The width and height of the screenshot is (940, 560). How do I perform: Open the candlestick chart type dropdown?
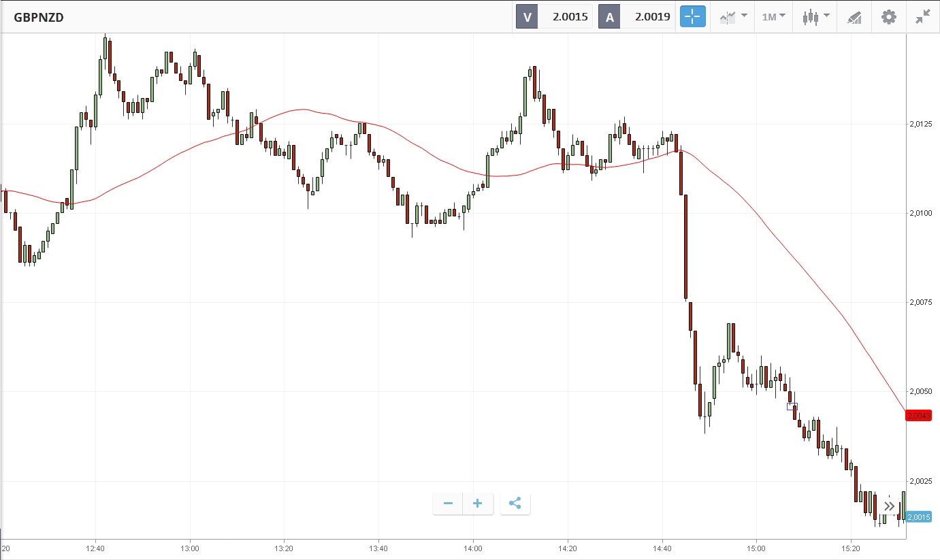click(x=815, y=17)
